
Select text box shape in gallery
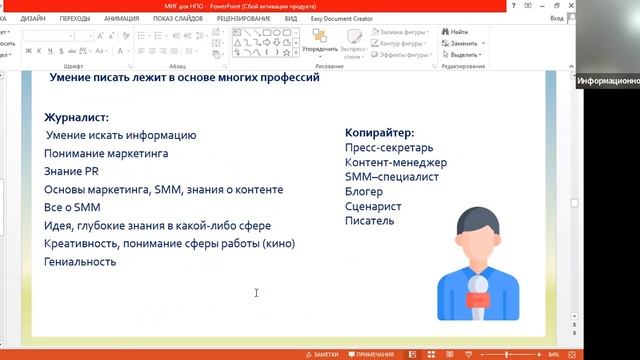pos(237,32)
